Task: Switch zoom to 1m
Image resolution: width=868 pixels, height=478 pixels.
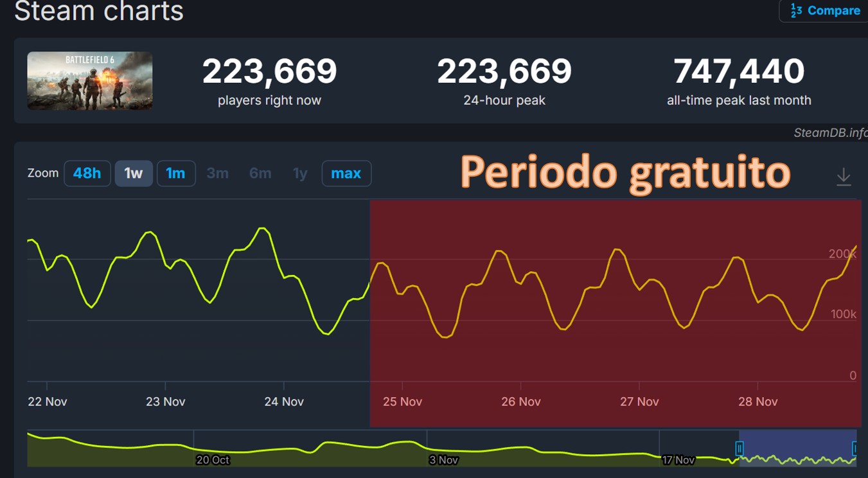Action: tap(175, 173)
